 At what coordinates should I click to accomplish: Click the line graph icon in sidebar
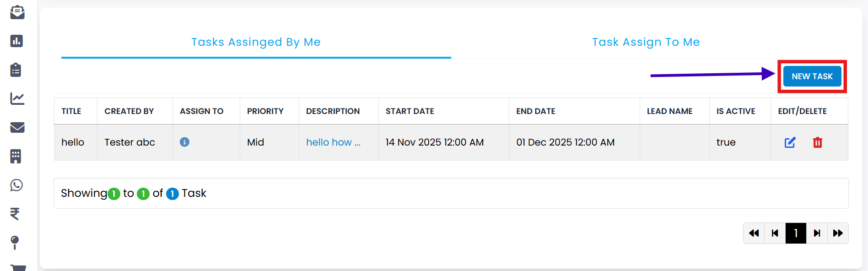pos(17,98)
